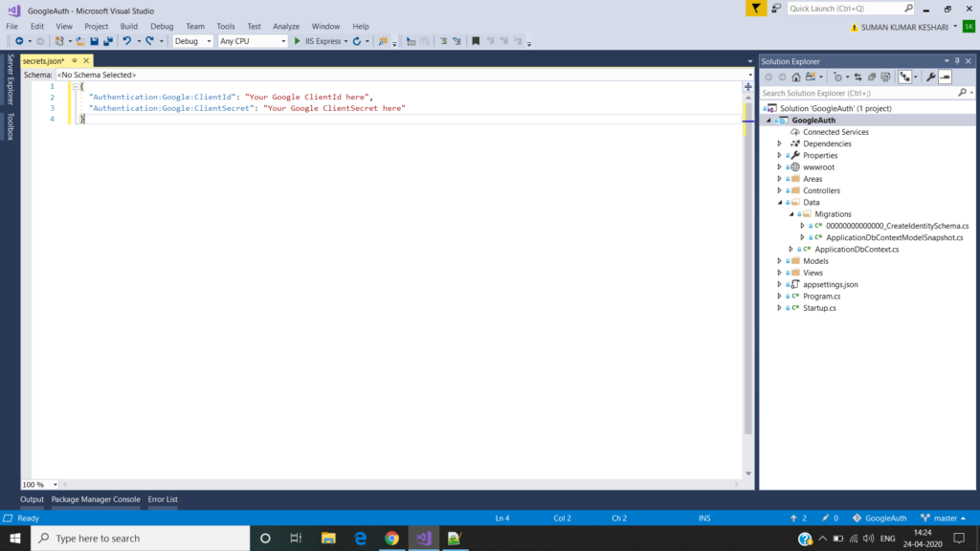Click the GoogleAuth repository status bar button
Screen dimensions: 980x551
(880, 518)
